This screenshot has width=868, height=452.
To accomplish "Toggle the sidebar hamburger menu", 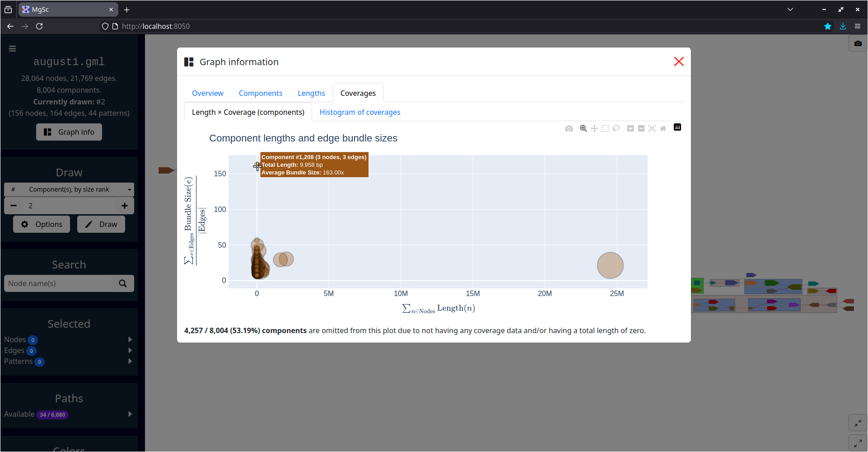I will pos(12,48).
